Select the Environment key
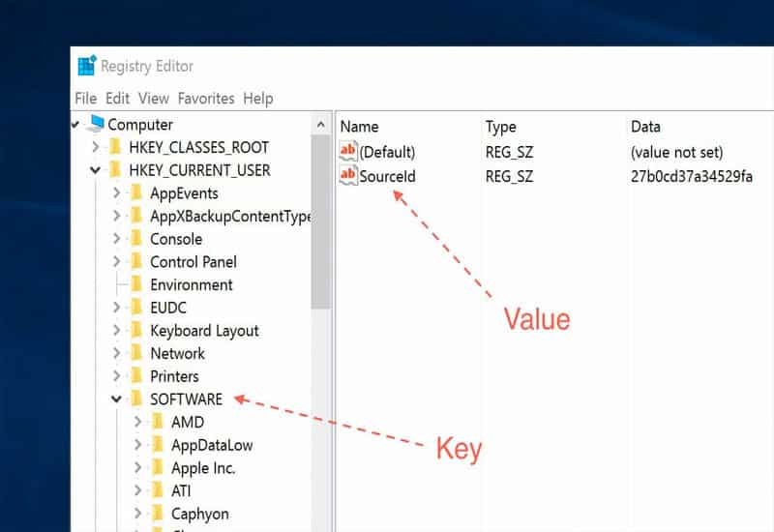 click(191, 285)
